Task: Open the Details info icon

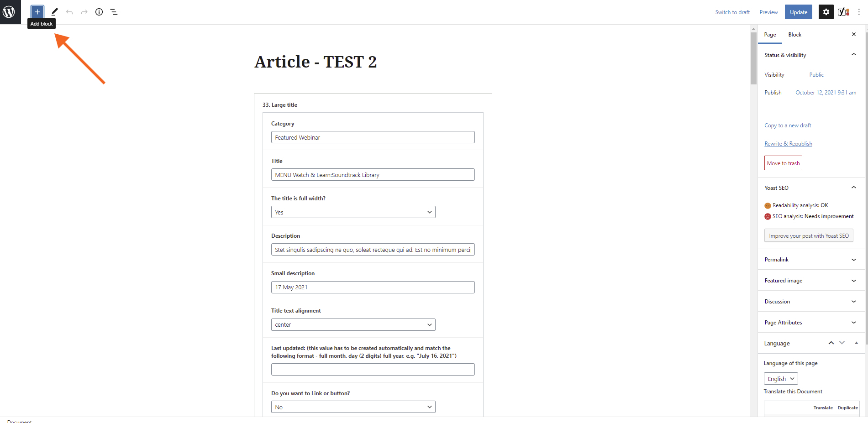Action: click(x=99, y=12)
